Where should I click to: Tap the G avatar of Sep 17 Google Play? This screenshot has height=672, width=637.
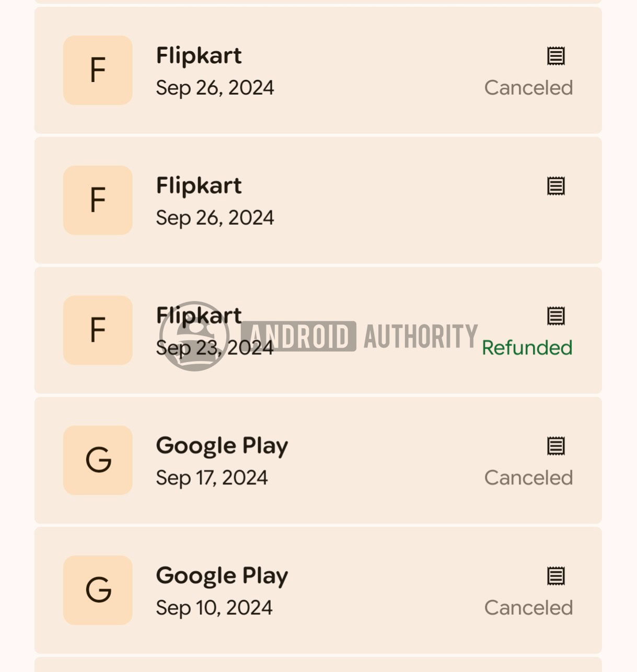tap(98, 460)
